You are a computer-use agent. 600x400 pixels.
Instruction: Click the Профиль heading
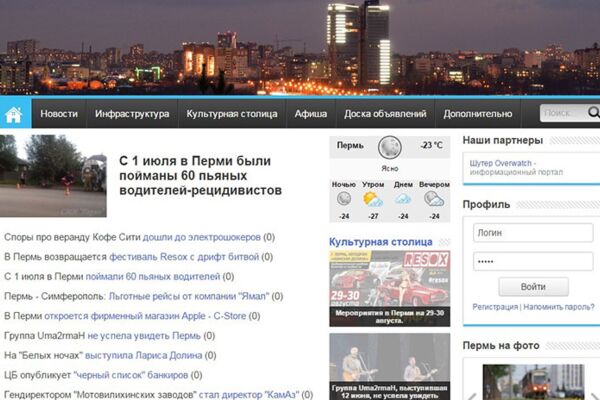pyautogui.click(x=486, y=205)
